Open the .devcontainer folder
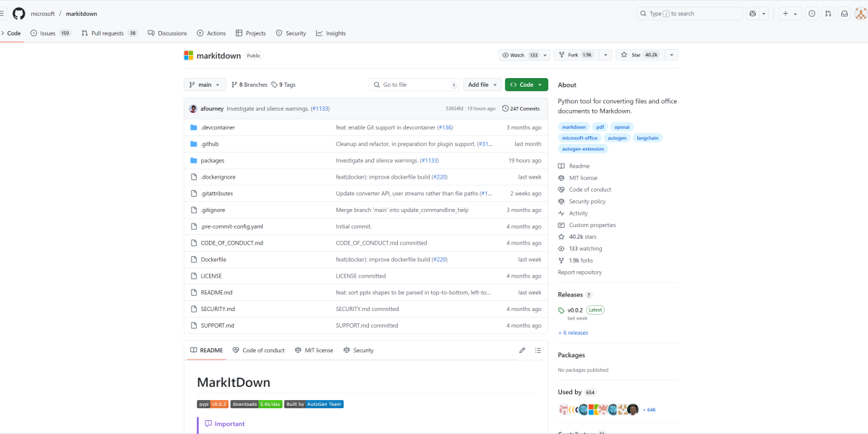The image size is (868, 434). (218, 127)
